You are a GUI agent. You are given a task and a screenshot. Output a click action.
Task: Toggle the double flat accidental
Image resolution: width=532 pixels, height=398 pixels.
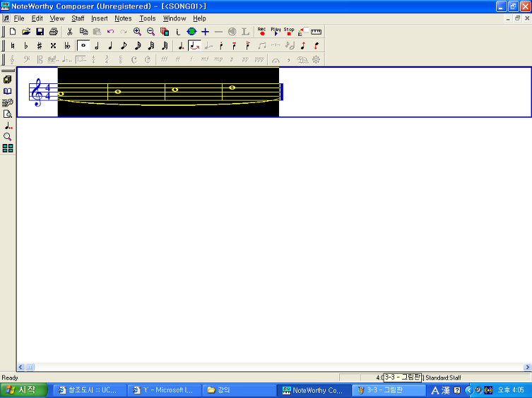point(67,45)
